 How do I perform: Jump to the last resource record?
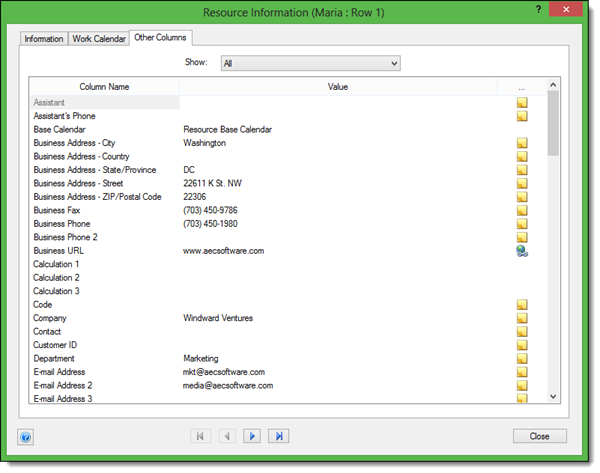point(279,436)
